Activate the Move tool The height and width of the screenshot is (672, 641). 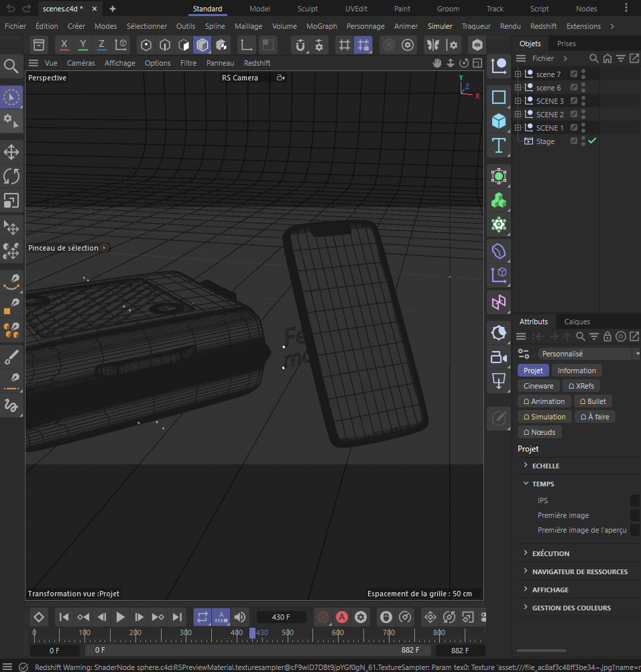click(11, 152)
